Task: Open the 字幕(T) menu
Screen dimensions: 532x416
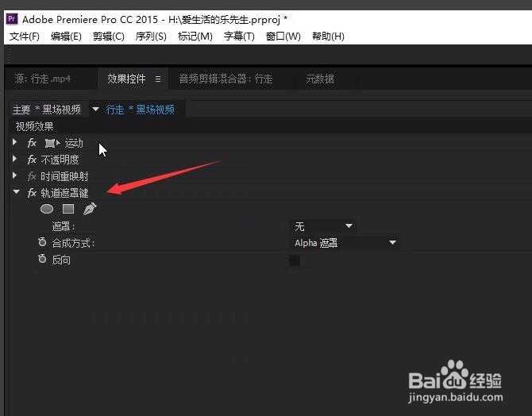Action: point(239,37)
